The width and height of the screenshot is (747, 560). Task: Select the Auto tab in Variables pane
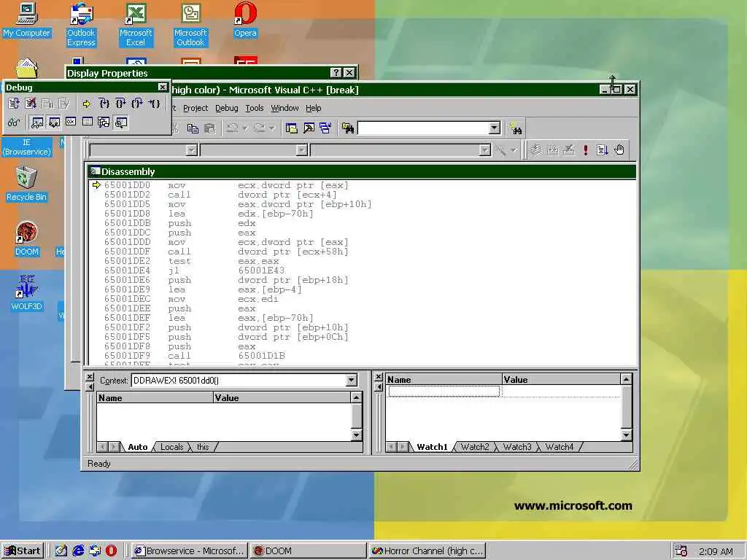coord(138,447)
